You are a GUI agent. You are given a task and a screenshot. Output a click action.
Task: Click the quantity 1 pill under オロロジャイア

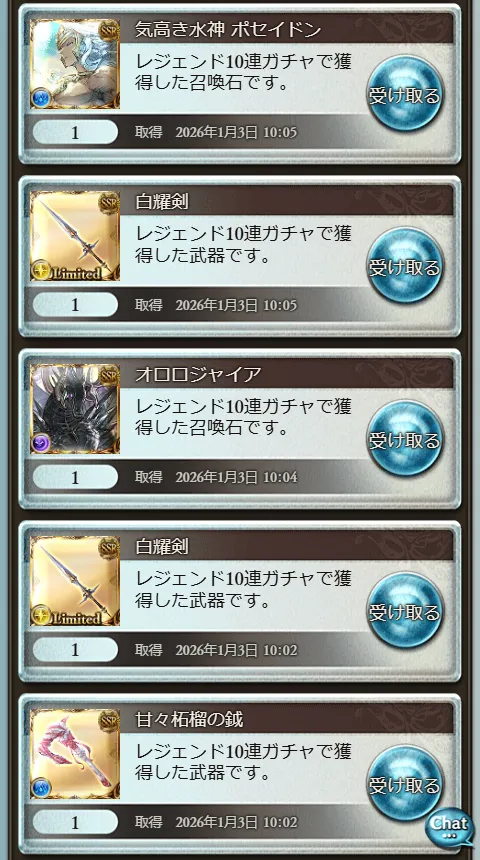[75, 477]
